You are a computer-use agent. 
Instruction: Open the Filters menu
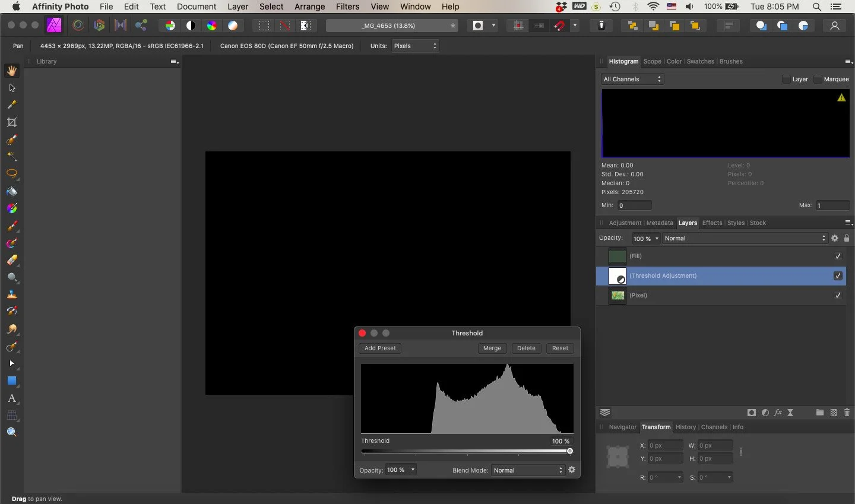pos(347,7)
